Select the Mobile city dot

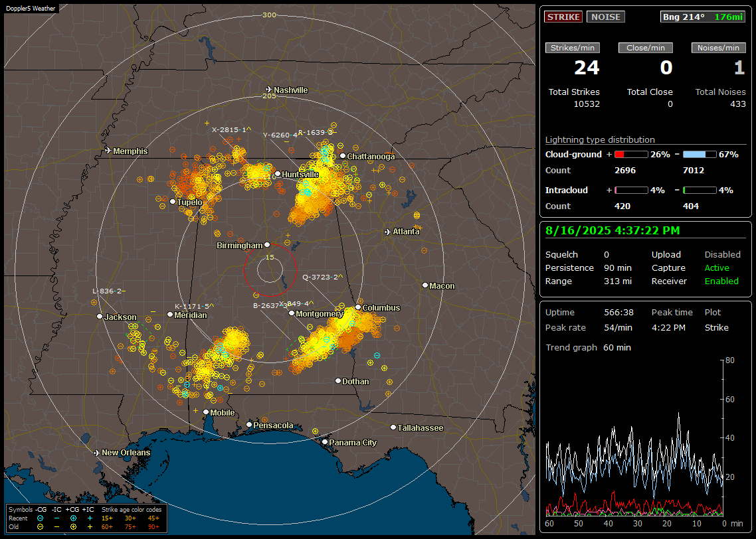tap(207, 412)
